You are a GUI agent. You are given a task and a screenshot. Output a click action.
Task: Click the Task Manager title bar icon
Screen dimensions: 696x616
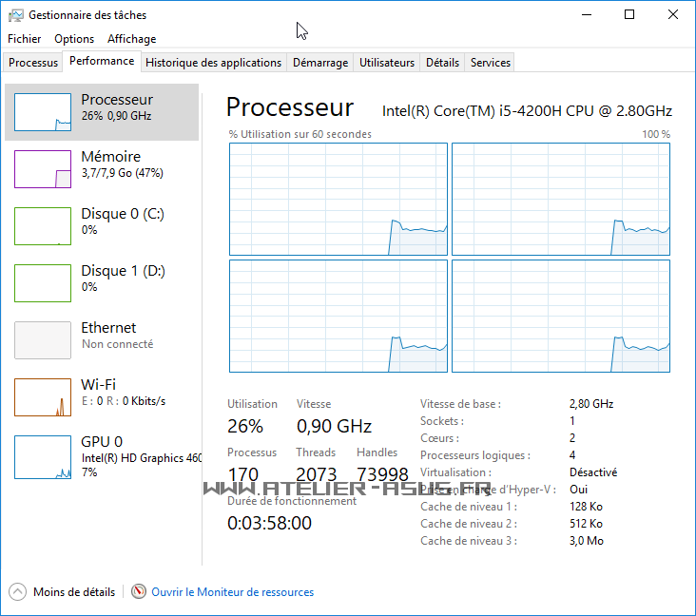click(16, 15)
